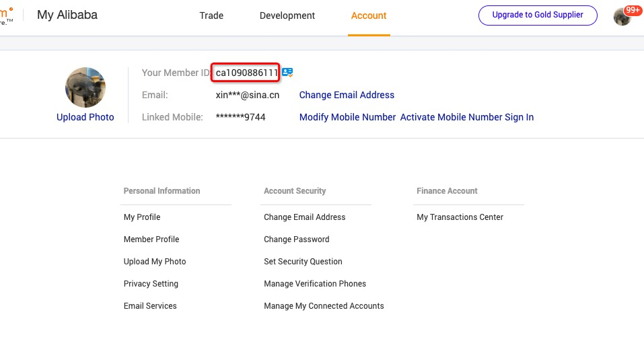Screen dimensions: 644x337
Task: Click email value xin***@sina.cn
Action: pos(248,95)
